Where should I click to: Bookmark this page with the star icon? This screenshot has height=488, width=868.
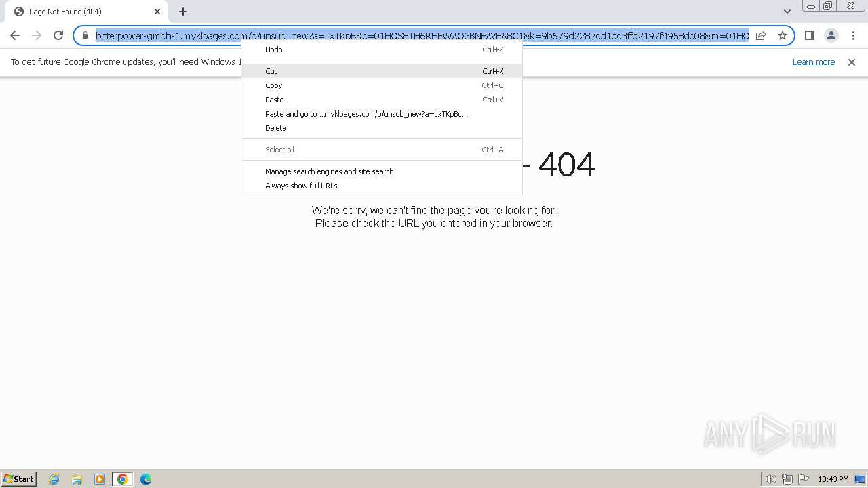(x=783, y=35)
